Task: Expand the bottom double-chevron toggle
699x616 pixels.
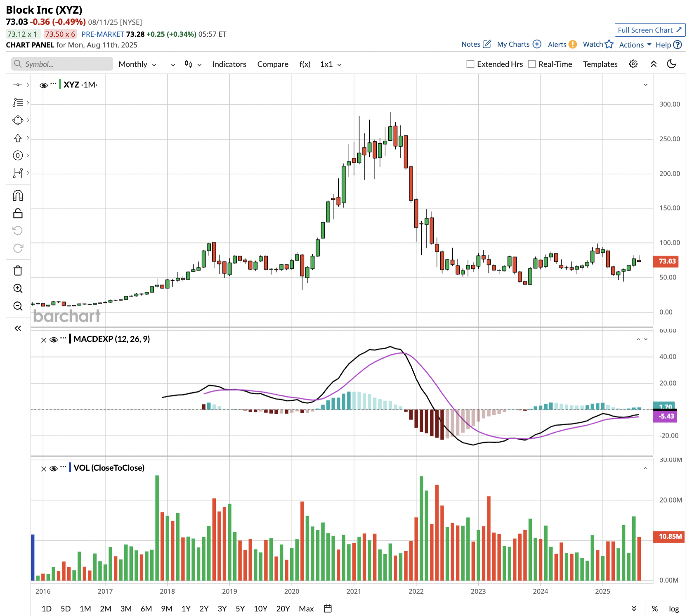Action: tap(634, 608)
